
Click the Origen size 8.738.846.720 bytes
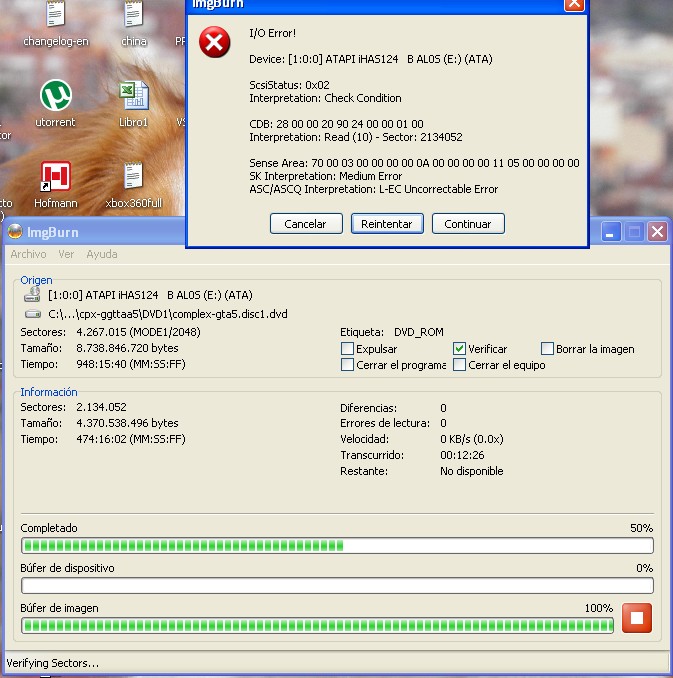click(127, 348)
